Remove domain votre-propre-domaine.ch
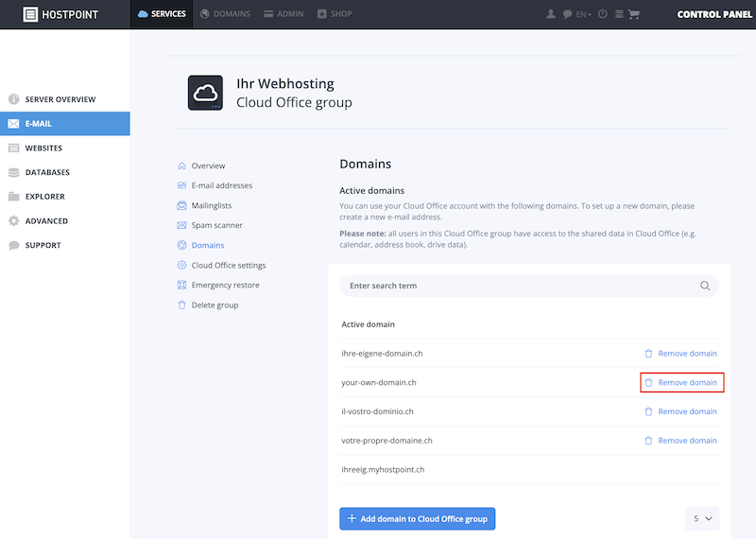This screenshot has height=539, width=756. (680, 441)
